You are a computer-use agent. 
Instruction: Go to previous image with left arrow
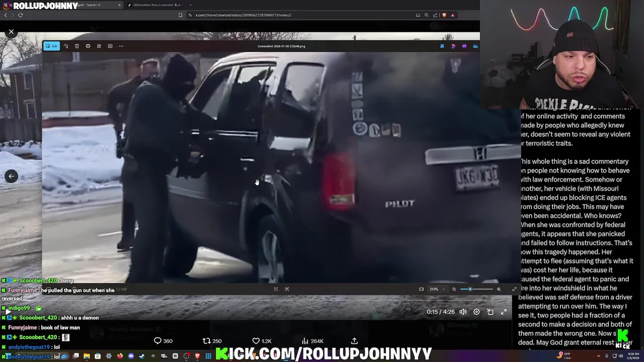pyautogui.click(x=11, y=176)
